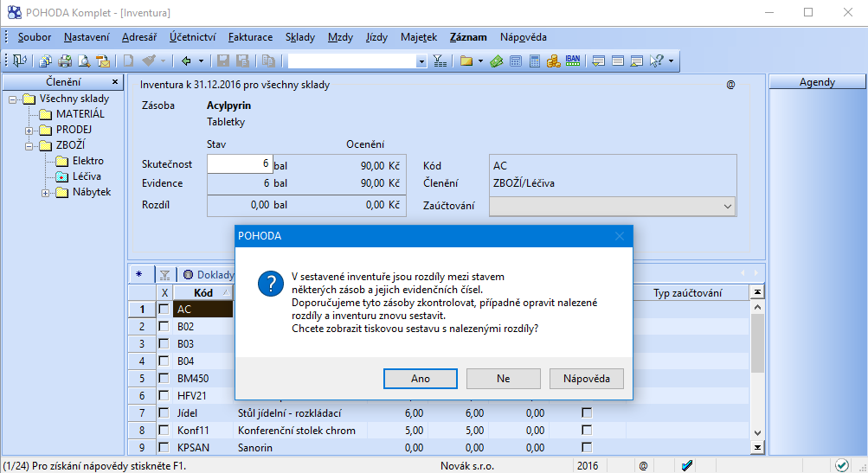
Task: Click the green back arrow icon
Action: click(x=187, y=61)
